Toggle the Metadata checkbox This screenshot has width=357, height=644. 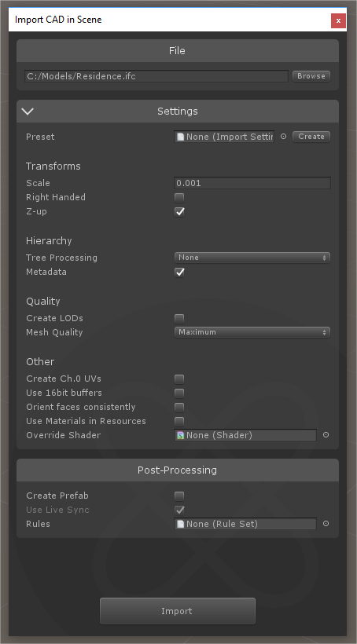[179, 273]
